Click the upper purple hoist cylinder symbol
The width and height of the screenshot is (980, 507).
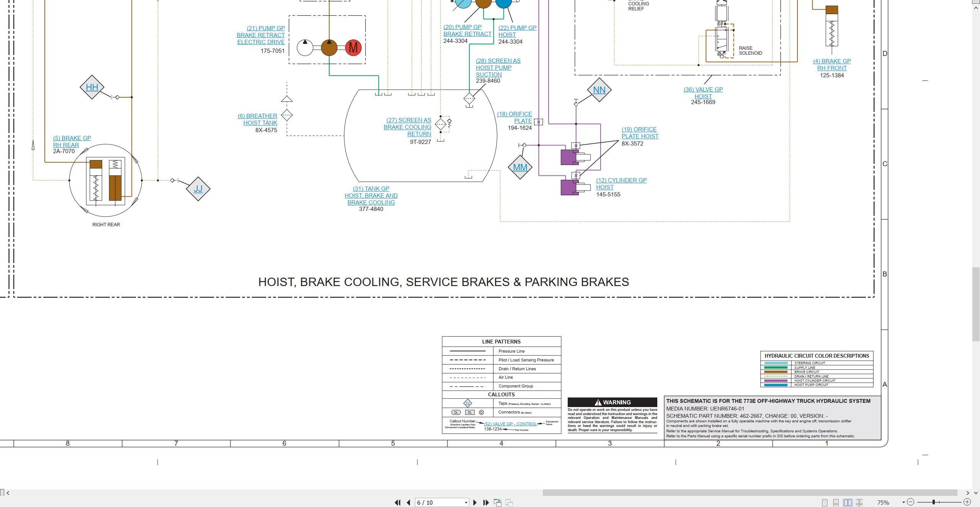[x=575, y=157]
